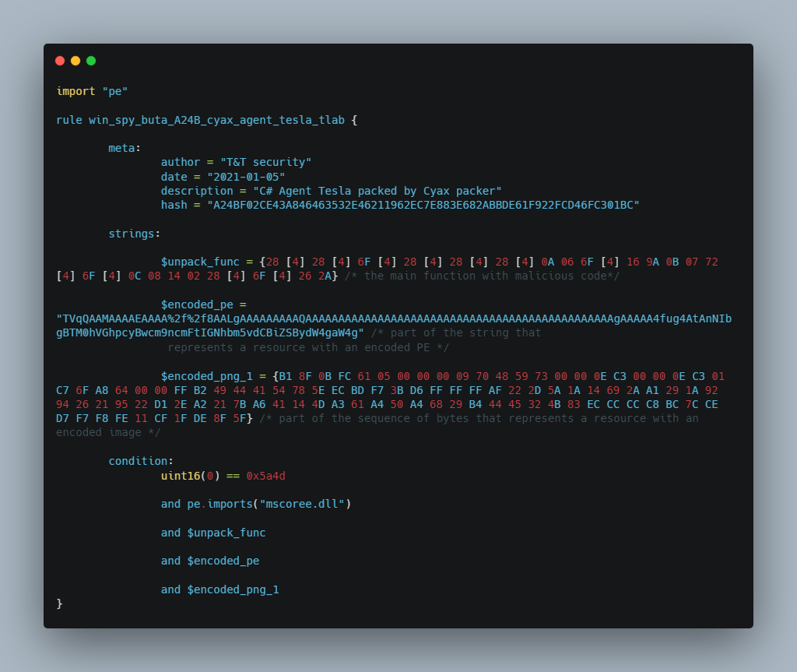The width and height of the screenshot is (797, 672).
Task: Click the comment about main function with malicious code
Action: (482, 276)
